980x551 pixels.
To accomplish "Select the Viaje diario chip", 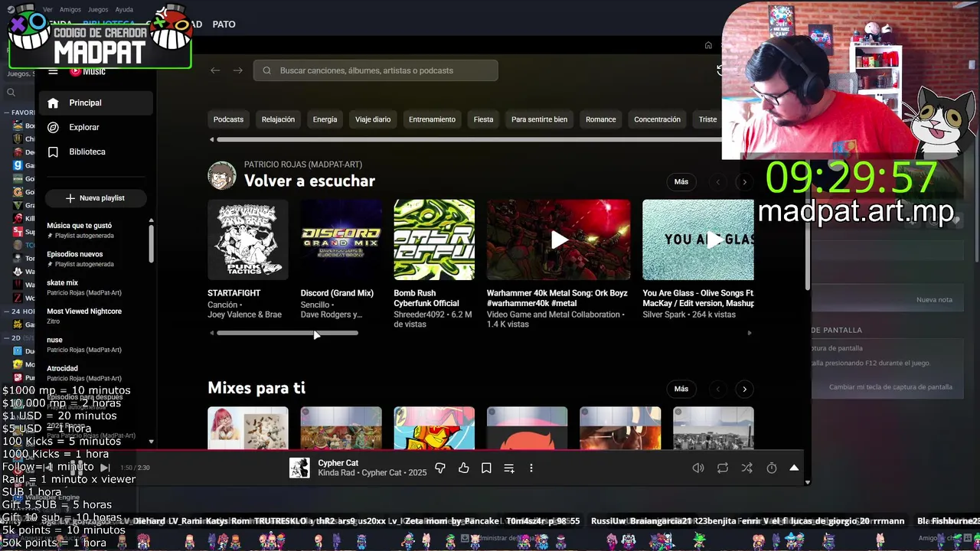I will tap(373, 119).
